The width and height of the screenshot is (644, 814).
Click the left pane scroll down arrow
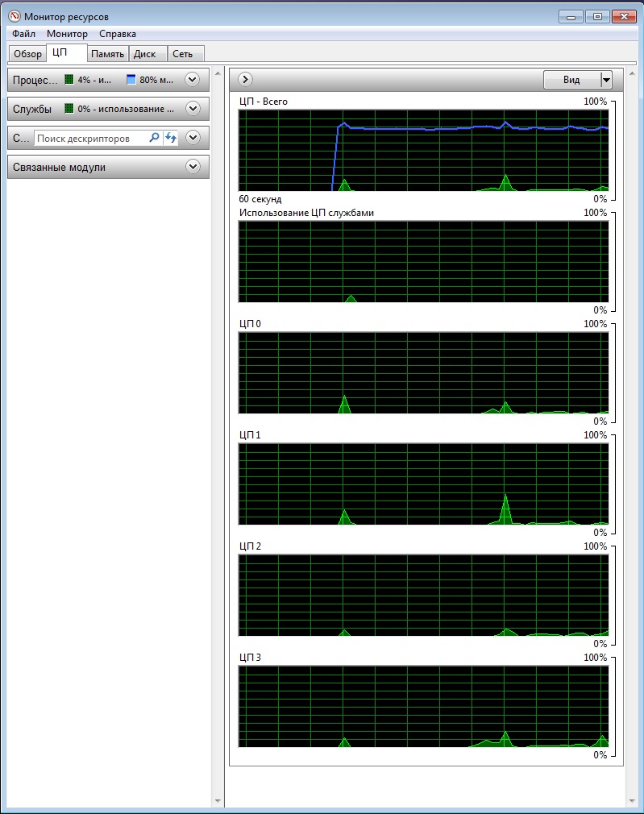(x=218, y=801)
